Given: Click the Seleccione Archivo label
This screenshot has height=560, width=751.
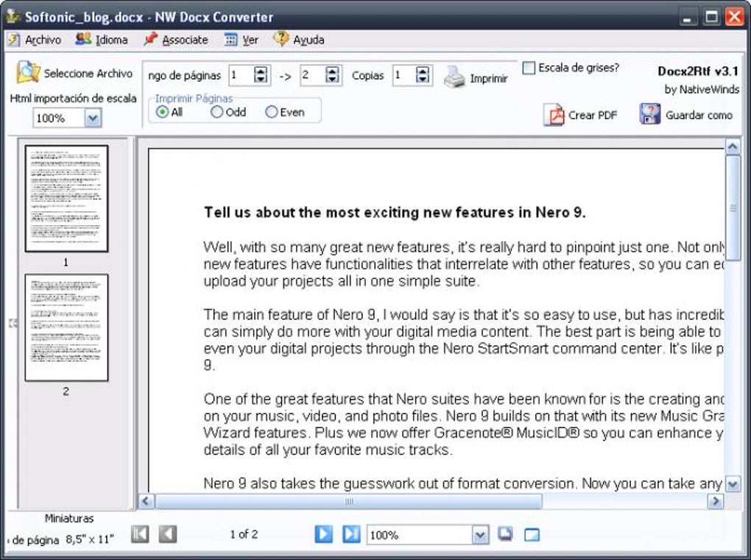Looking at the screenshot, I should click(x=88, y=74).
